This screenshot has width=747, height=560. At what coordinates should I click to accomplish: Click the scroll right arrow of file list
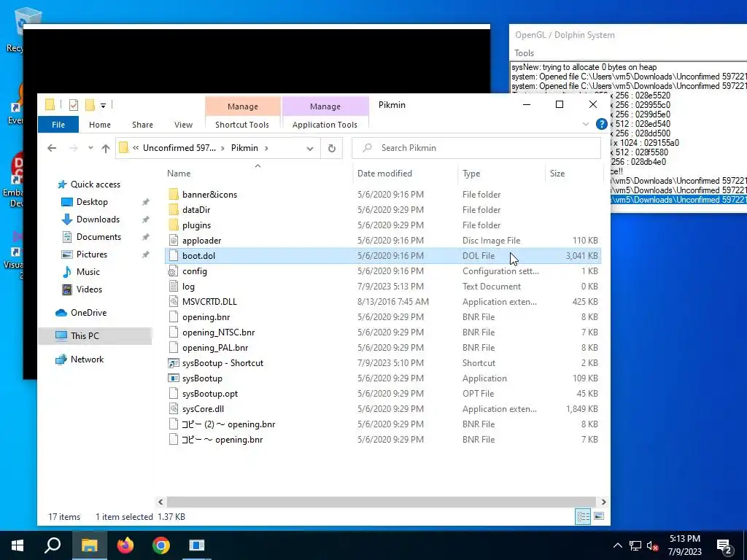click(603, 502)
